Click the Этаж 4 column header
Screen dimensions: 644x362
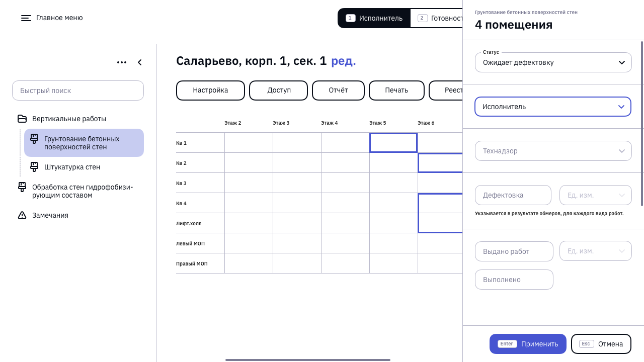[x=330, y=123]
